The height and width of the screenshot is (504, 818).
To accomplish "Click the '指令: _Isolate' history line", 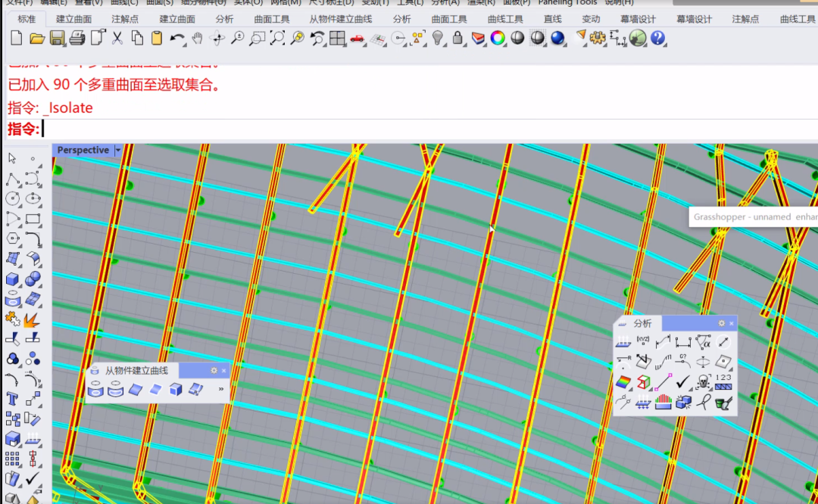I will tap(51, 108).
